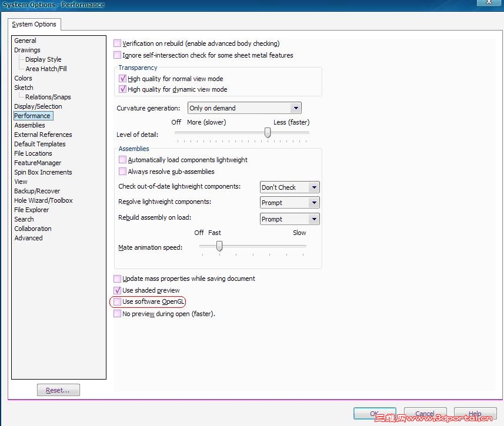504x426 pixels.
Task: Open Collaboration settings
Action: 33,229
